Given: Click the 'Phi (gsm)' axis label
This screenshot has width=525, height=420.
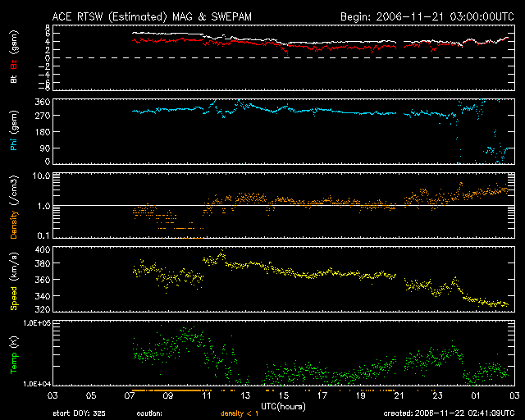Looking at the screenshot, I should pos(14,130).
